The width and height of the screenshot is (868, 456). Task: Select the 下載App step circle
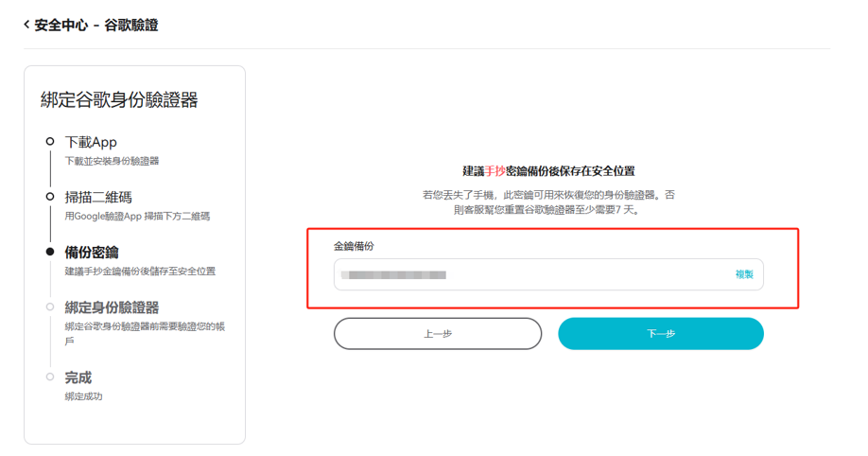coord(50,141)
